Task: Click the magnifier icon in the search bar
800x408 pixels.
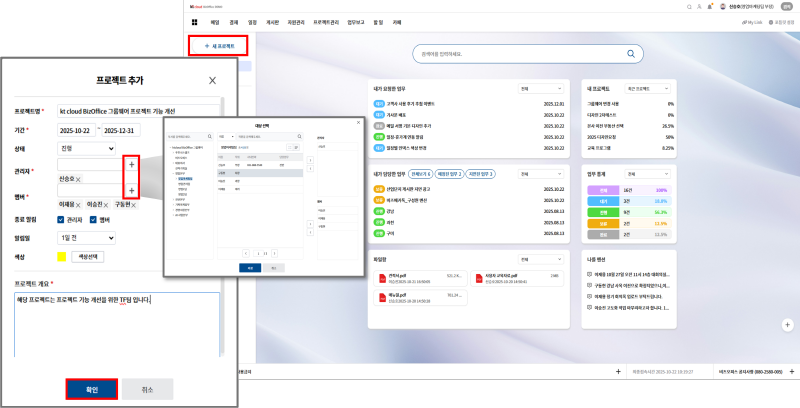Action: (631, 54)
